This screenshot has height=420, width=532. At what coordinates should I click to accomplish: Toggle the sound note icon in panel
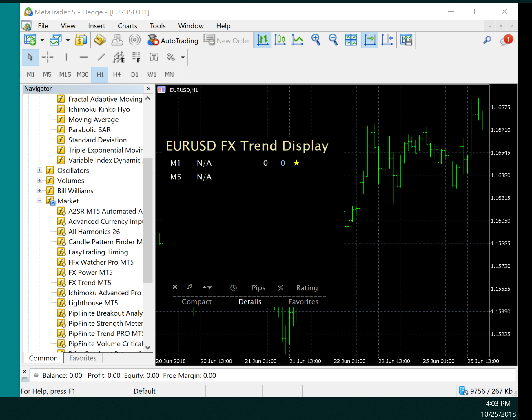click(x=190, y=287)
